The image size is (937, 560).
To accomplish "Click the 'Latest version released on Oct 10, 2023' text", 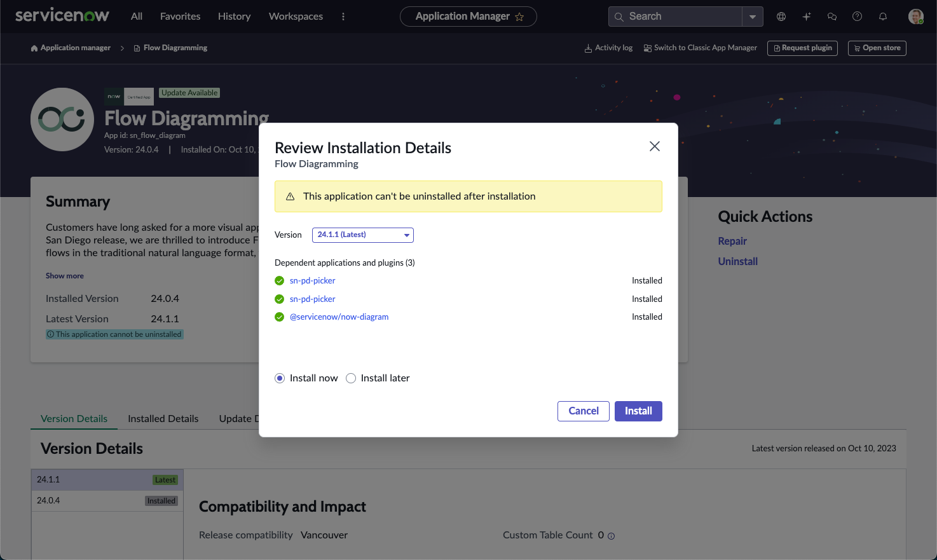I will click(x=824, y=449).
